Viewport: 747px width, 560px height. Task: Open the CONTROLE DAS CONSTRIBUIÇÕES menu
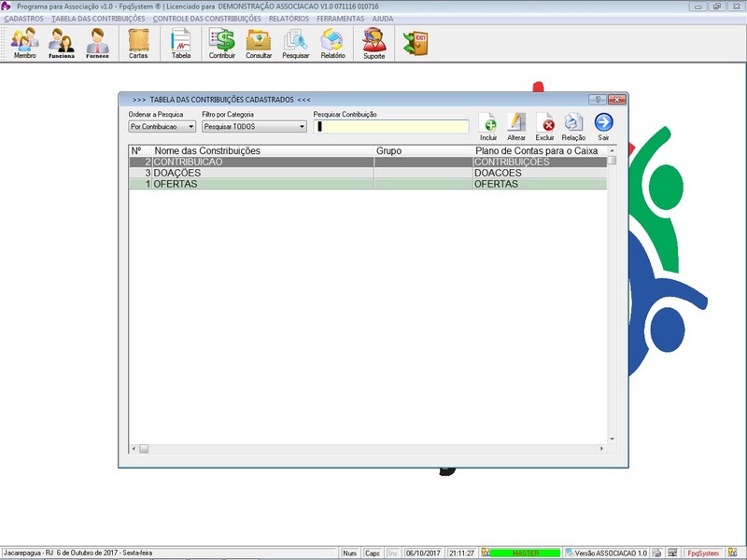click(206, 19)
